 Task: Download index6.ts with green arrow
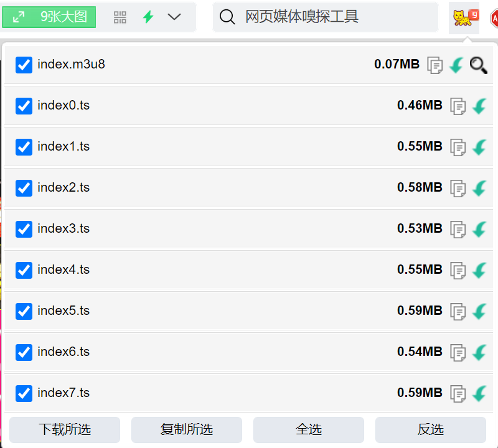(x=479, y=352)
